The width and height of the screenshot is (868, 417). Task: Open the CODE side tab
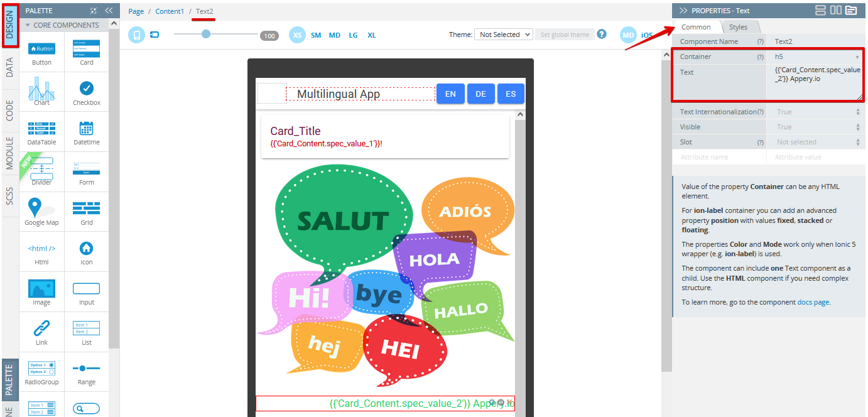pos(9,110)
